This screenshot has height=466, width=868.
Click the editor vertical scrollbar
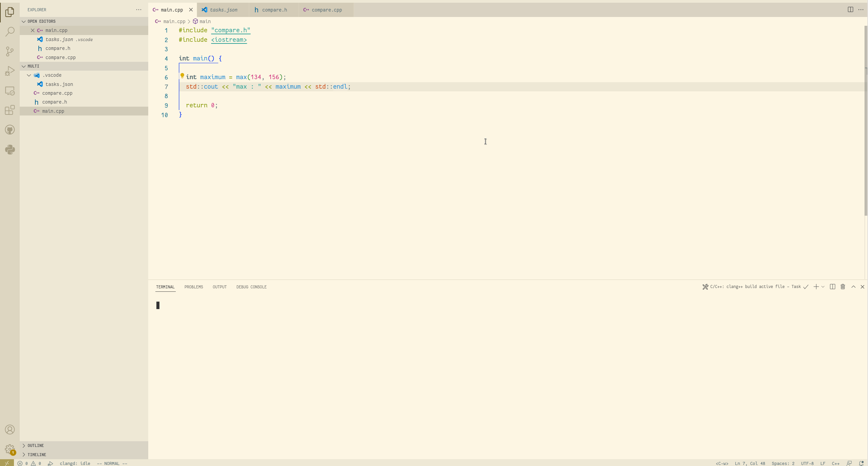point(866,121)
